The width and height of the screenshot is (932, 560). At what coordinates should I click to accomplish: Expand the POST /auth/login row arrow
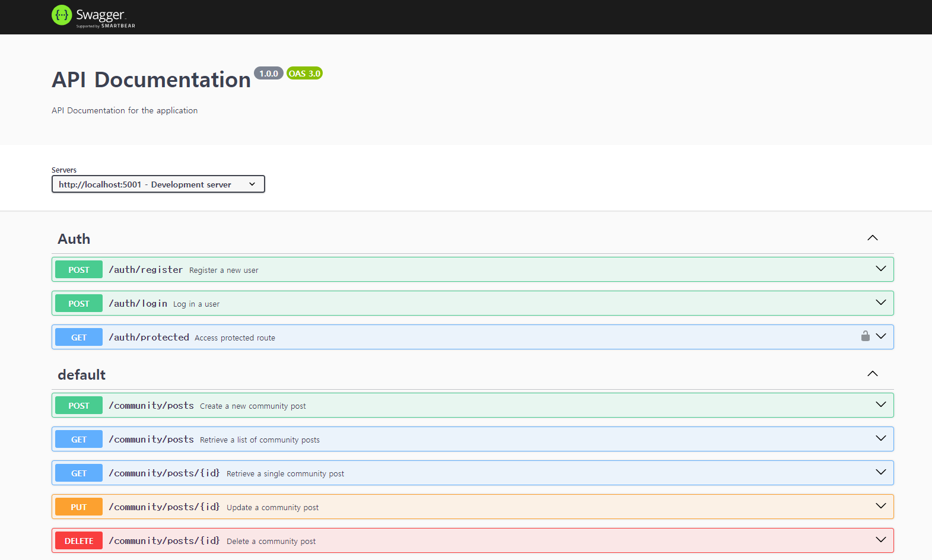[x=881, y=303]
